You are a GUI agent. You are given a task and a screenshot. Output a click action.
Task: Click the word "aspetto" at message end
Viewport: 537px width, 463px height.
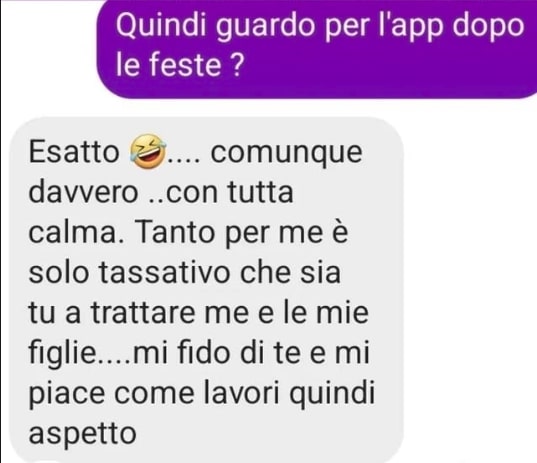[83, 435]
